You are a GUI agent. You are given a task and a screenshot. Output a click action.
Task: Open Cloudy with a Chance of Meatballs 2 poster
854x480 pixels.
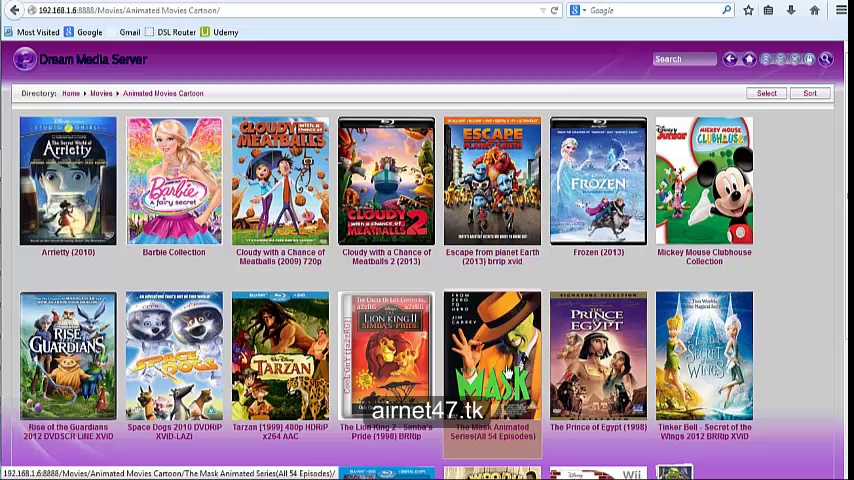click(386, 180)
